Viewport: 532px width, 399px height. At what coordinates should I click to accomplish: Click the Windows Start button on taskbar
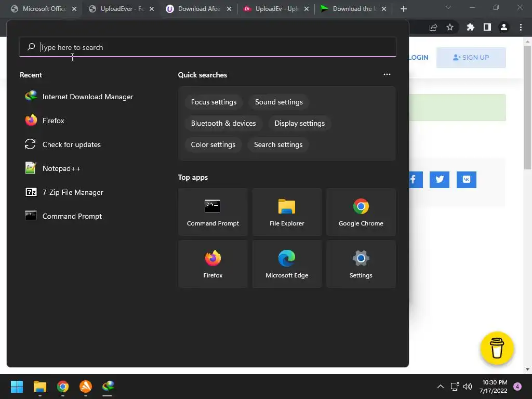[17, 387]
